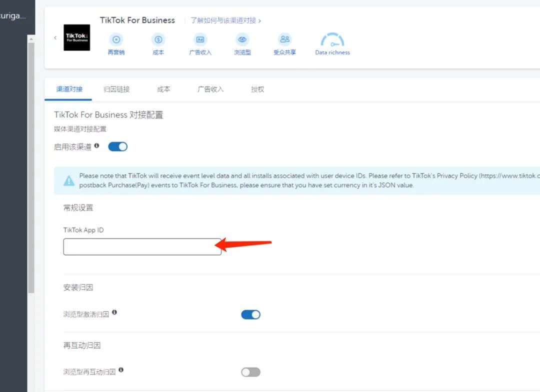This screenshot has width=540, height=392.
Task: Click the view-through (浏览型) eye icon
Action: point(242,39)
